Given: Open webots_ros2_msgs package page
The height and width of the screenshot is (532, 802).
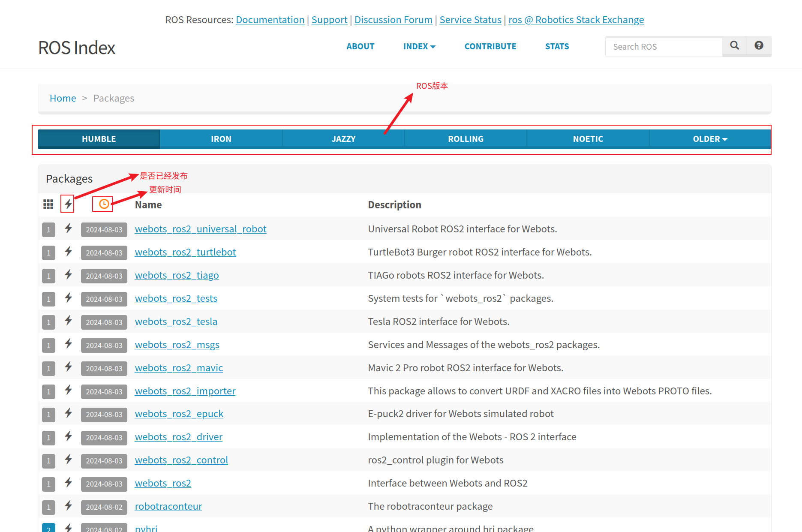Looking at the screenshot, I should pyautogui.click(x=177, y=345).
